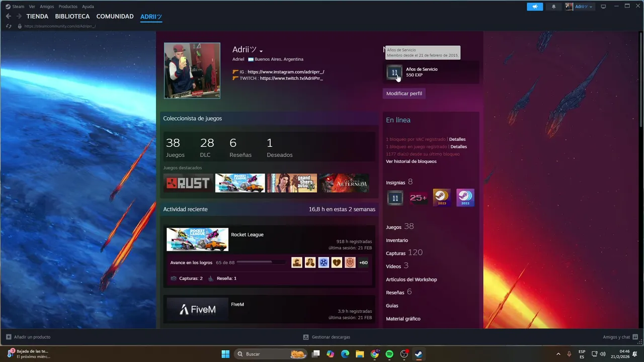The height and width of the screenshot is (362, 644).
Task: Open the Ayuda menu
Action: [88, 7]
